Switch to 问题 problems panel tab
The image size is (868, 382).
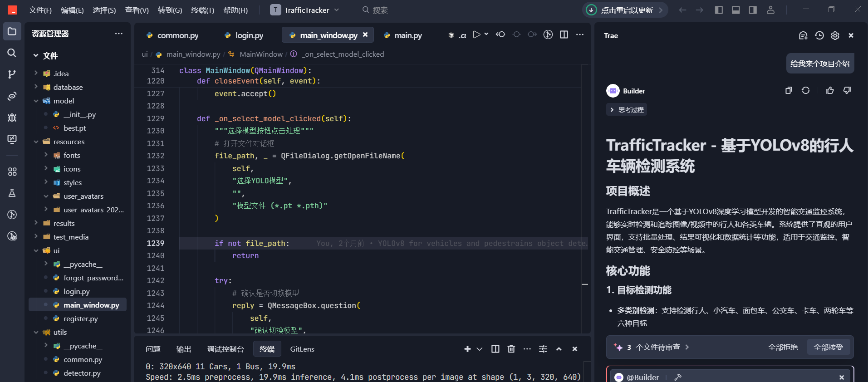(x=153, y=349)
